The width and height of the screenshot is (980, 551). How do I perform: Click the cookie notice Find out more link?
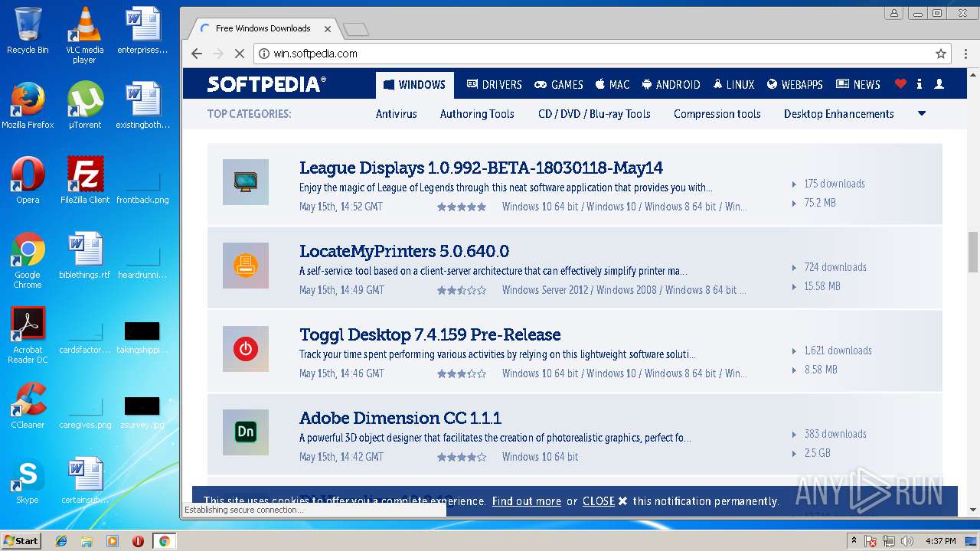coord(527,501)
